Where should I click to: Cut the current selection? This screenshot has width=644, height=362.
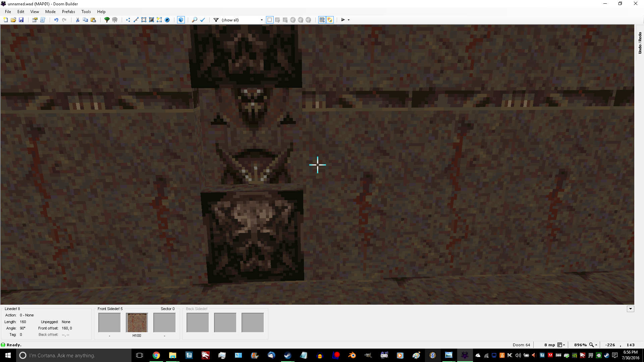pos(77,20)
